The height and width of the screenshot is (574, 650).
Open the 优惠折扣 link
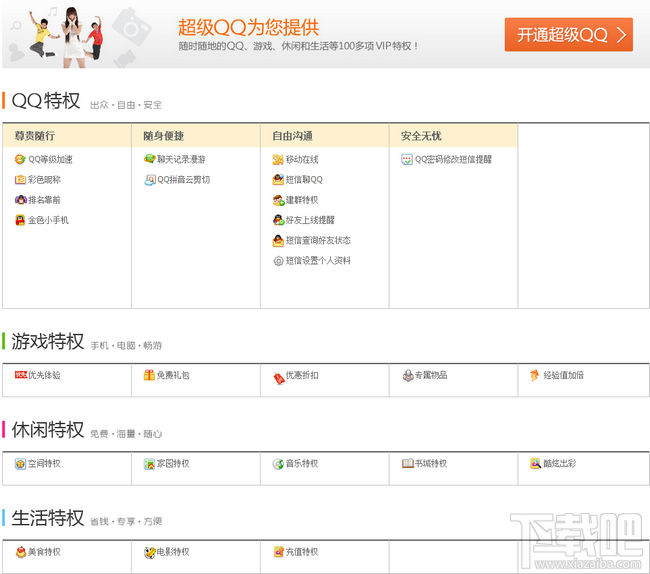(302, 375)
